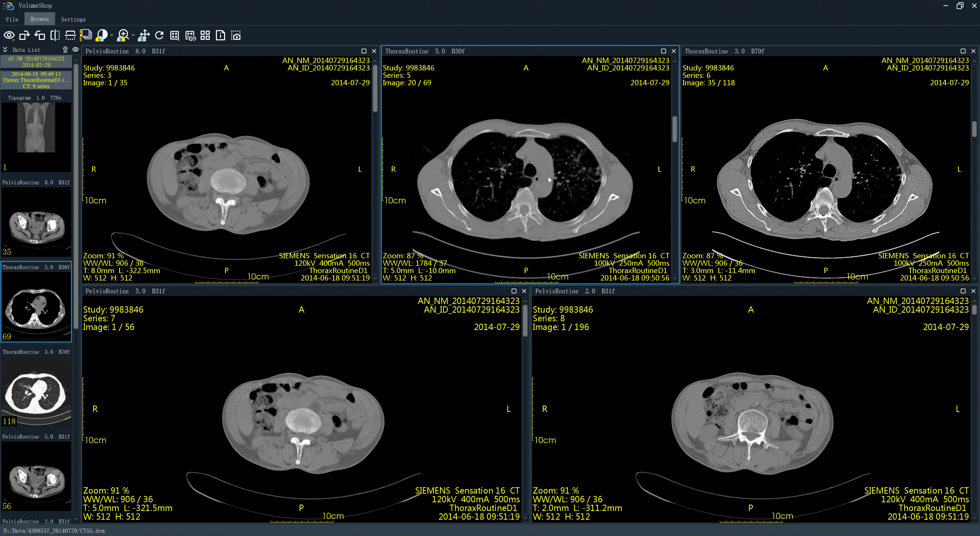Open the File menu

(x=12, y=19)
